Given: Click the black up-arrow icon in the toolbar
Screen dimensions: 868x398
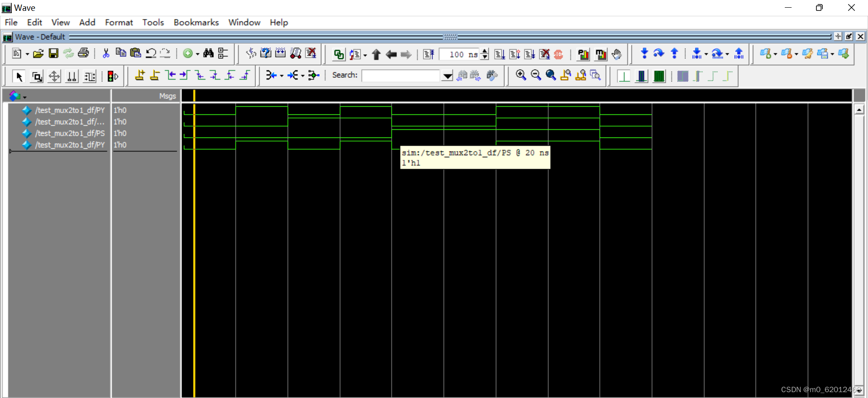Looking at the screenshot, I should pos(376,55).
